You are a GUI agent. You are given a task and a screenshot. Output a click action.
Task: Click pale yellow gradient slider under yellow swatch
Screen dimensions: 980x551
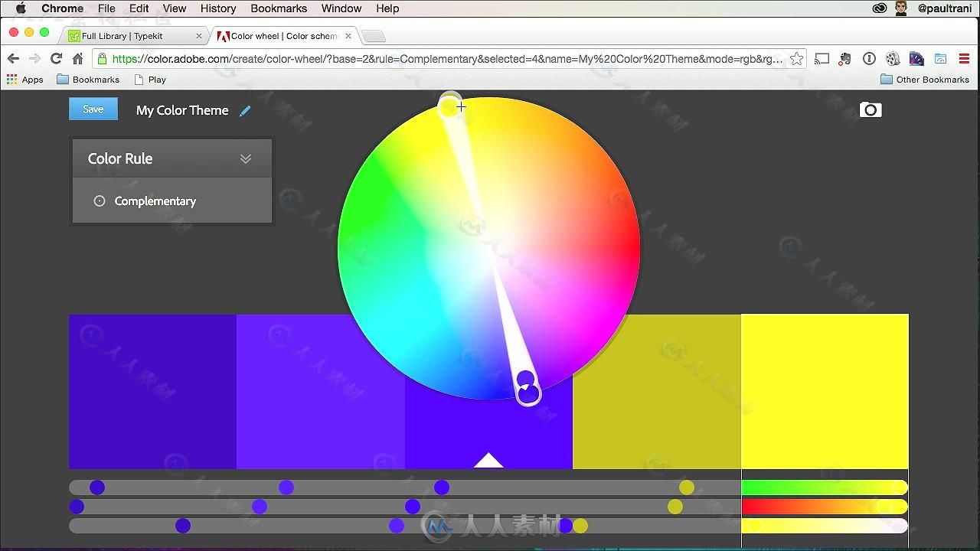pyautogui.click(x=825, y=526)
